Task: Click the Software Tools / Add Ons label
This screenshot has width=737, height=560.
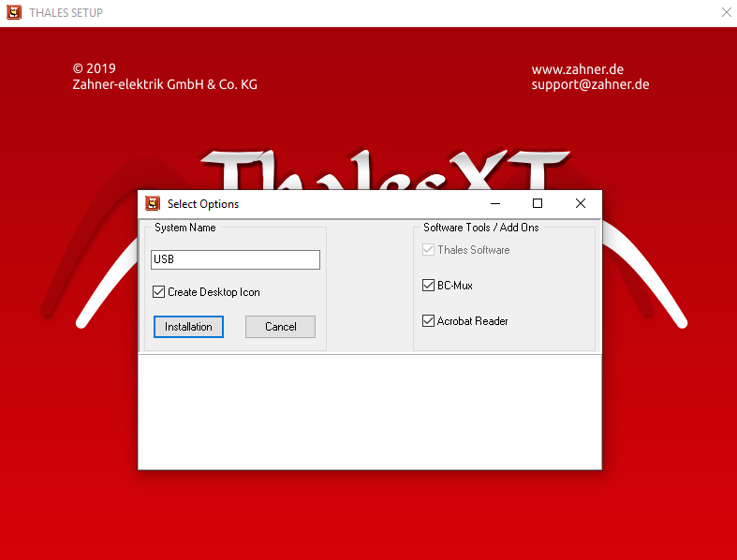Action: tap(480, 228)
